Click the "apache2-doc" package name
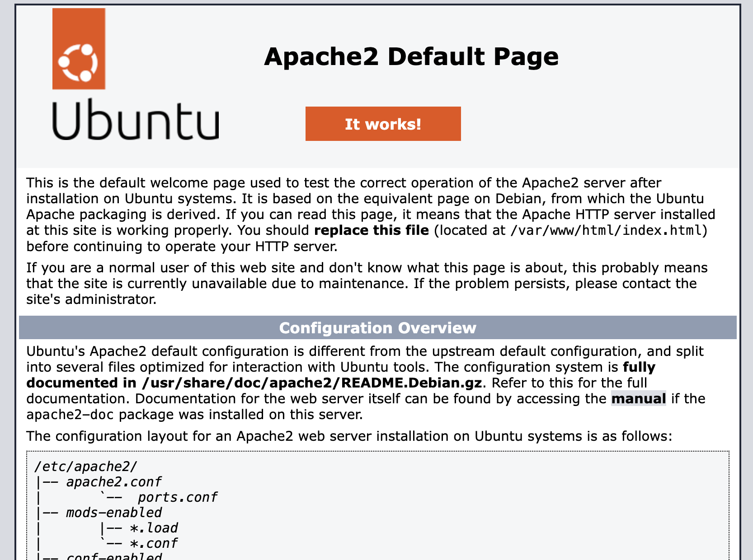The width and height of the screenshot is (753, 560). 70,415
